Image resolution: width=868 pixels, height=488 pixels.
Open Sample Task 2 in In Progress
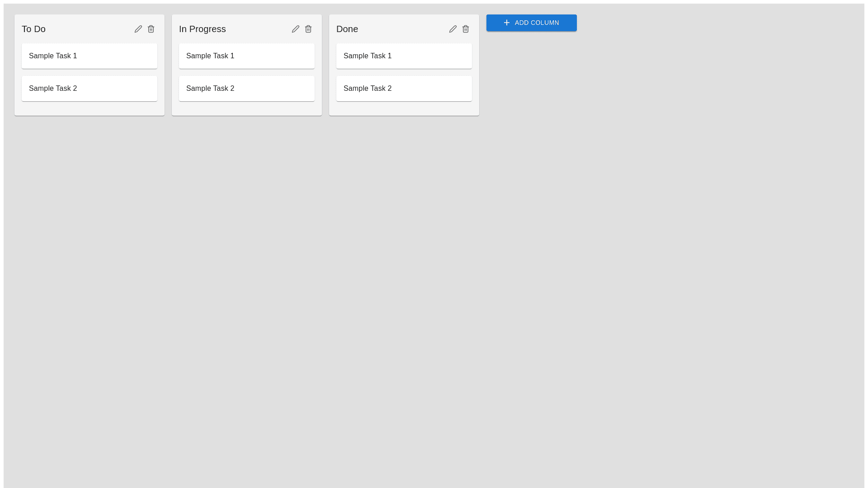point(247,89)
